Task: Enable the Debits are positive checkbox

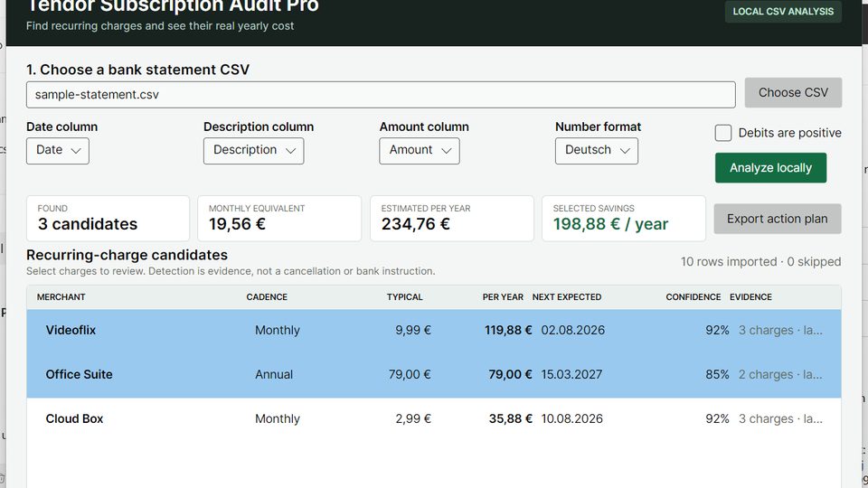Action: click(x=723, y=133)
